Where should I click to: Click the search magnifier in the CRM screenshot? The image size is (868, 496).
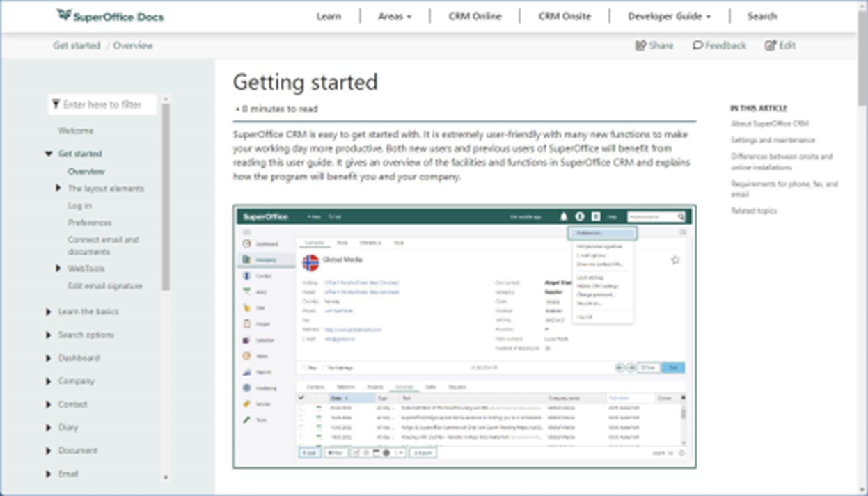click(680, 216)
